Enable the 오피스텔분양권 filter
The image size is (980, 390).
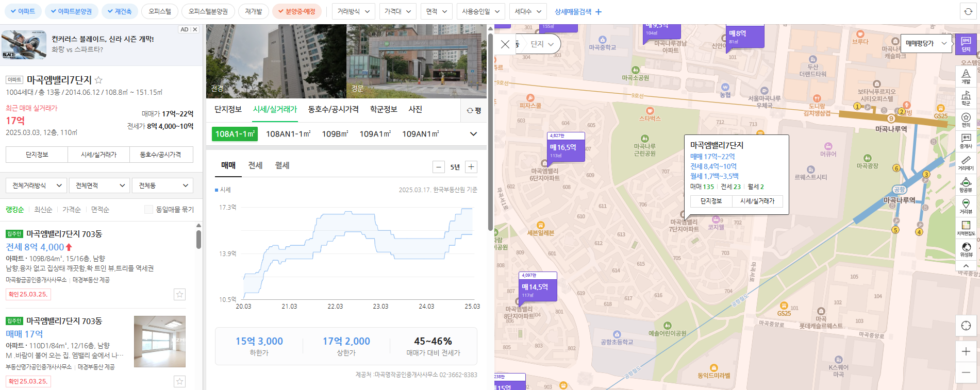208,11
